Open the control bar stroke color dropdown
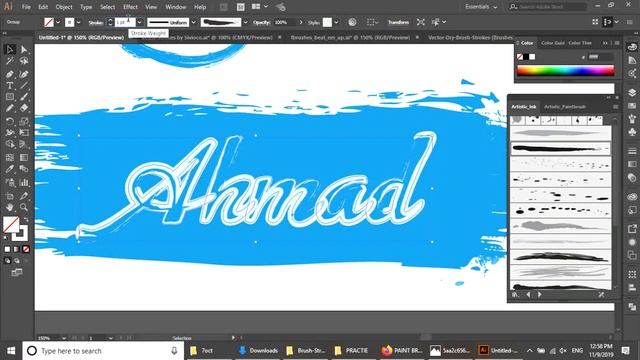Image resolution: width=640 pixels, height=360 pixels. (78, 22)
